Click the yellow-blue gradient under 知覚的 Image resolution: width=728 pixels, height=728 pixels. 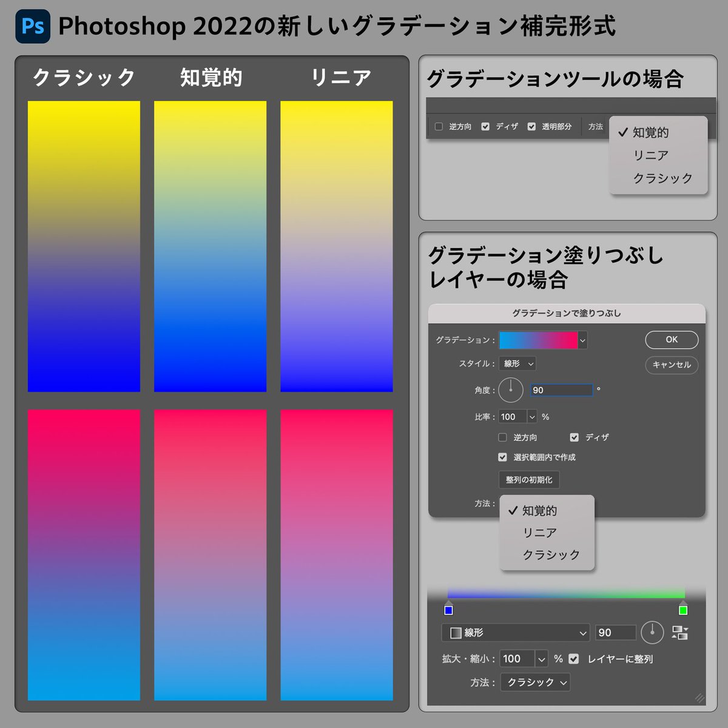pos(210,246)
